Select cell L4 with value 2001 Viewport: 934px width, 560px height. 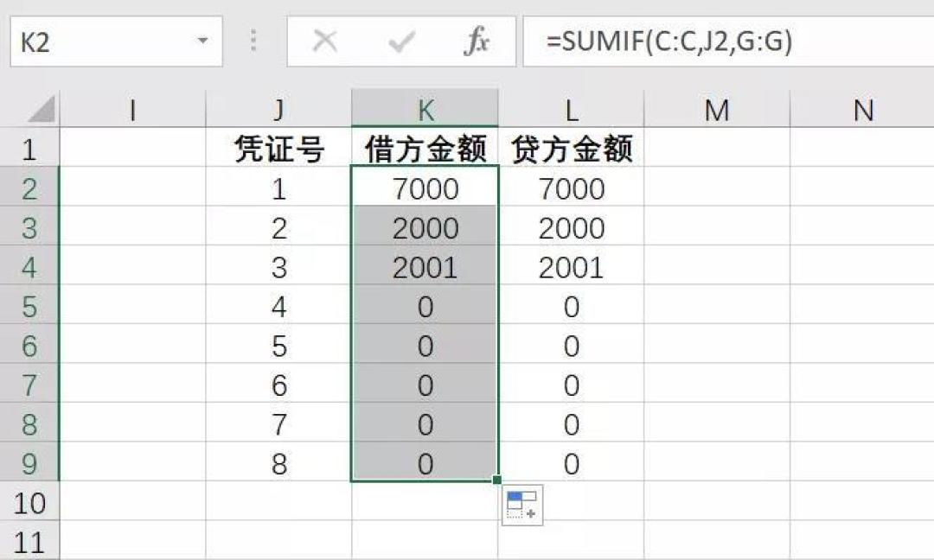572,265
